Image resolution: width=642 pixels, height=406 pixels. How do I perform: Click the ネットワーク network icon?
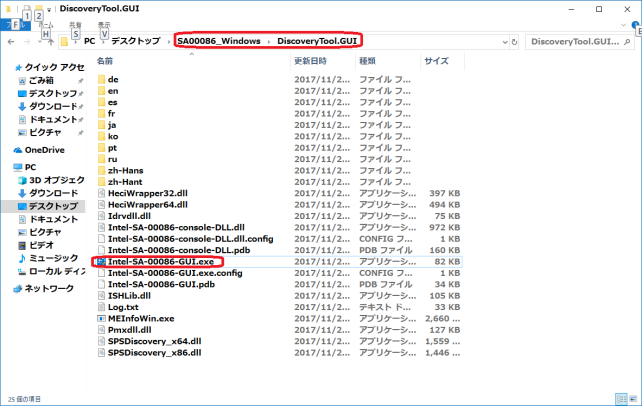click(x=18, y=289)
